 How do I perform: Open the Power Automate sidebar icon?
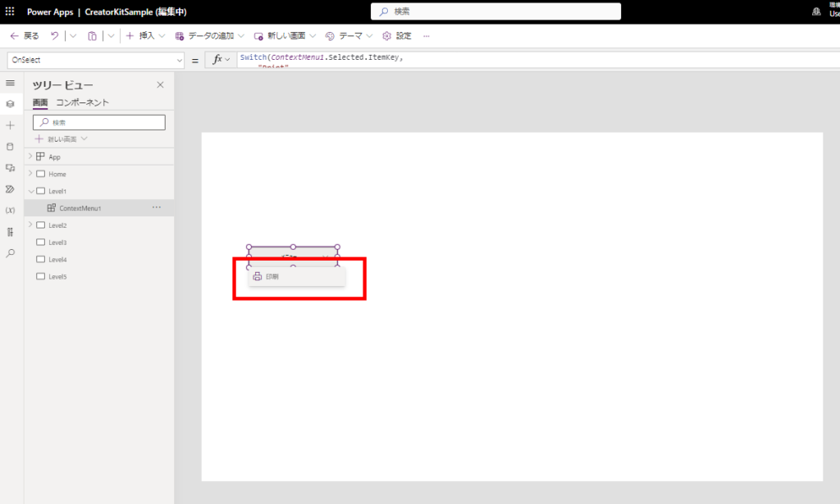point(10,189)
